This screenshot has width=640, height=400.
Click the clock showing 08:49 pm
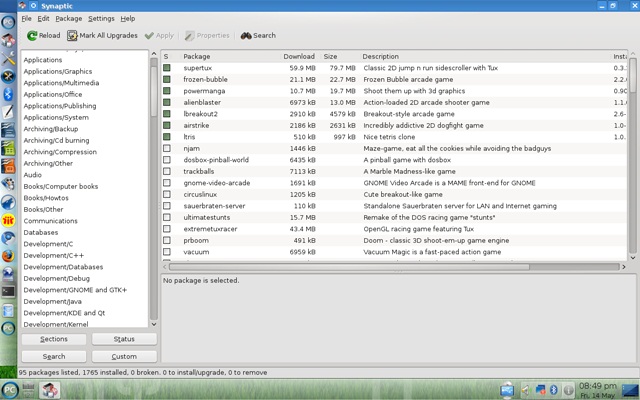tap(598, 386)
